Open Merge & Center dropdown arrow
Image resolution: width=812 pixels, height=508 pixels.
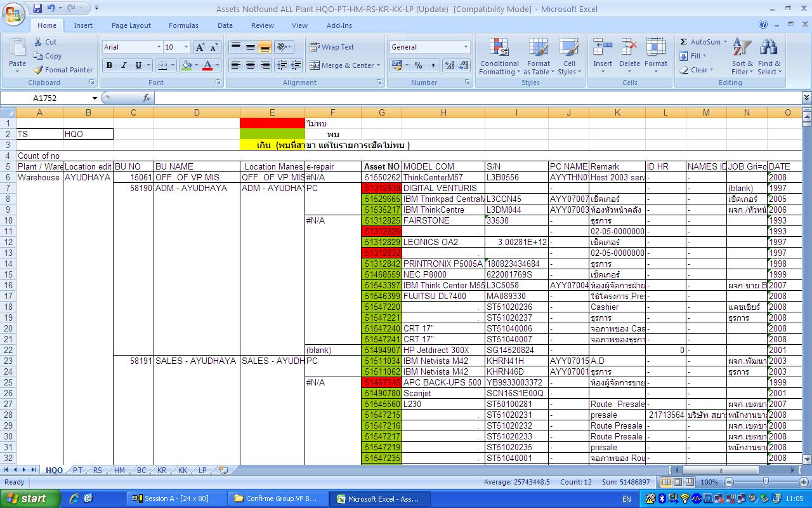pyautogui.click(x=378, y=65)
